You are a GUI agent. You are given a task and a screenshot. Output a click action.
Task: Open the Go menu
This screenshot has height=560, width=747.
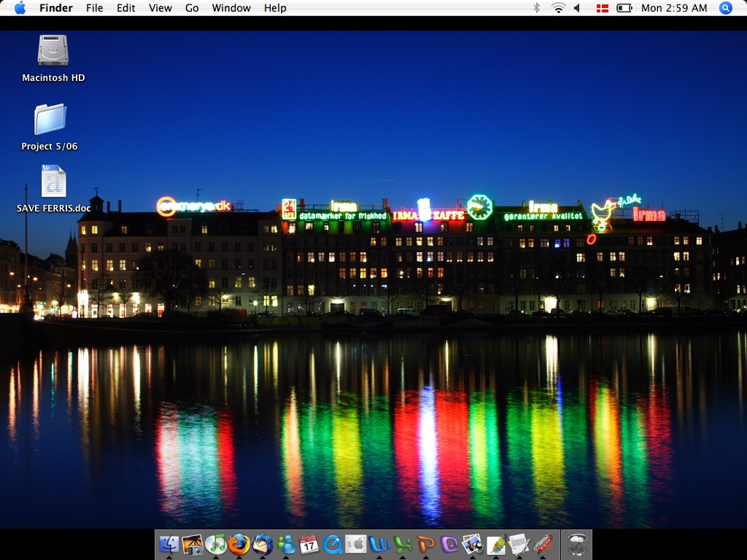click(192, 7)
